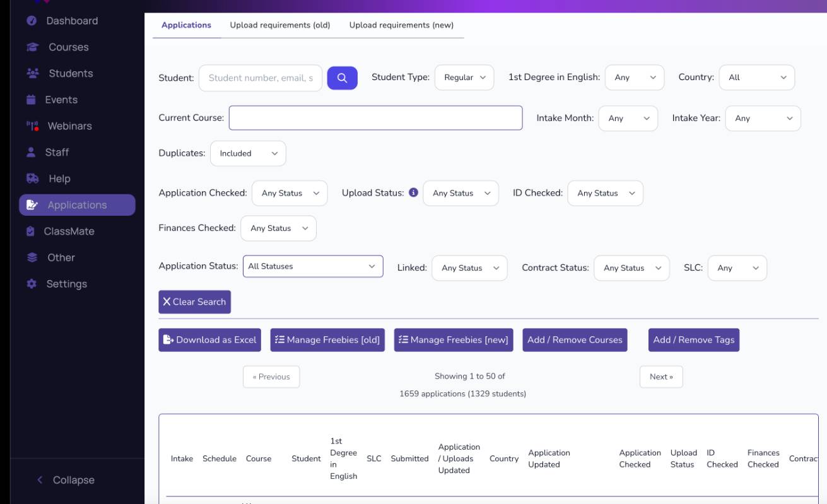Switch to Upload requirements (old) tab
Viewport: 827px width, 504px height.
point(280,25)
